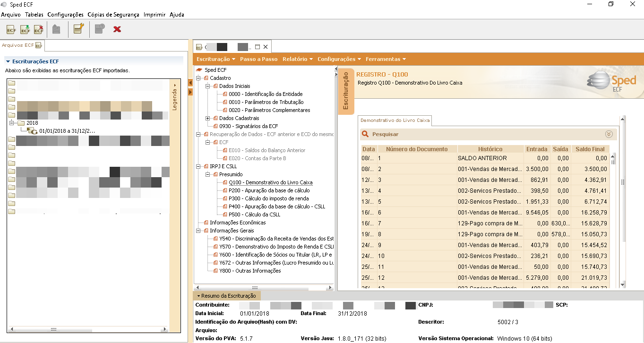Image resolution: width=644 pixels, height=343 pixels.
Task: Open the Cópias de Segurança menu
Action: click(x=113, y=15)
